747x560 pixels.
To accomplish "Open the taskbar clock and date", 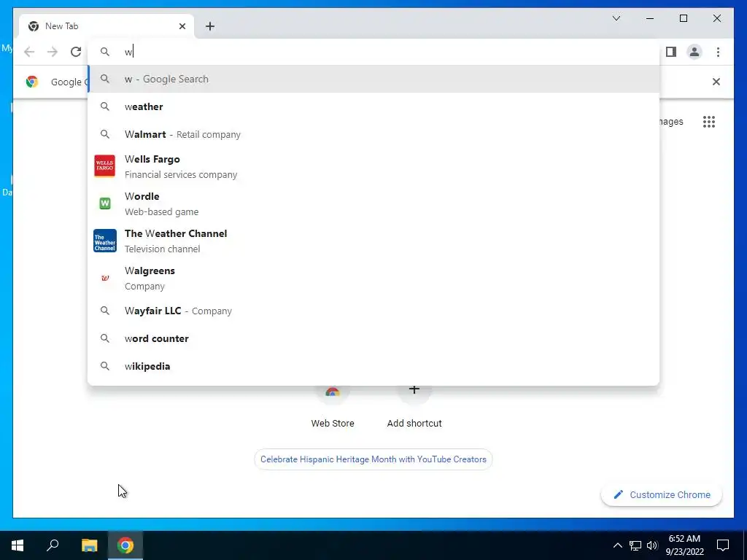I will (684, 545).
